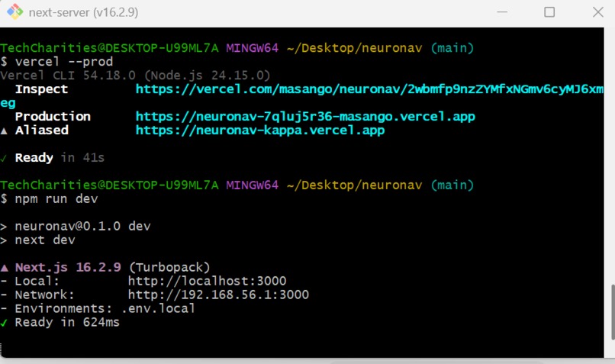Open the neuronav-kappa.vercel.app aliased link
615x364 pixels.
pos(260,130)
